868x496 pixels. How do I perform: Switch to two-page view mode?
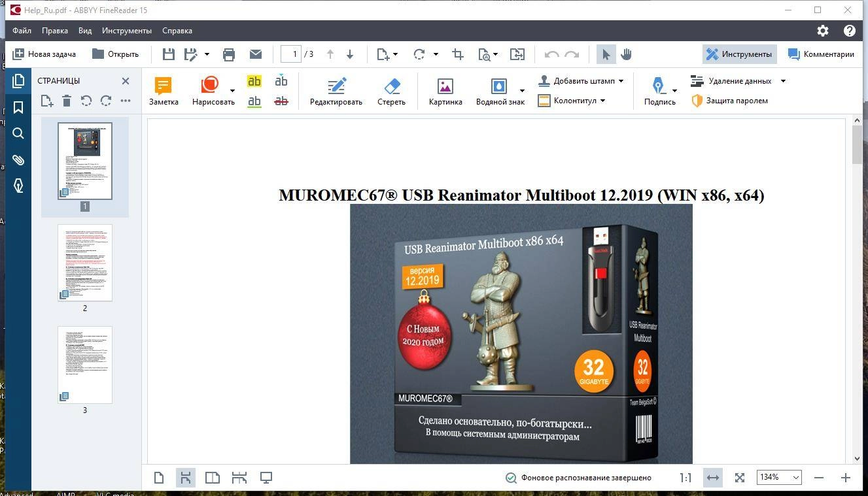(213, 478)
